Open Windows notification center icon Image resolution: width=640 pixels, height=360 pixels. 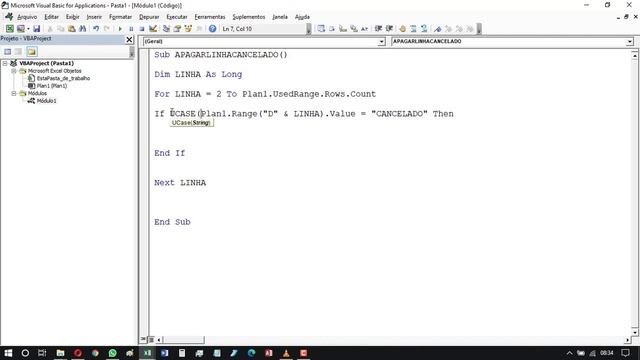tap(625, 353)
